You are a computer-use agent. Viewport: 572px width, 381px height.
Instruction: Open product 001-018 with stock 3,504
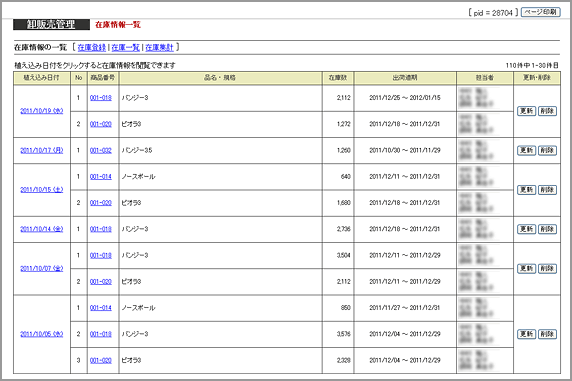tap(101, 255)
